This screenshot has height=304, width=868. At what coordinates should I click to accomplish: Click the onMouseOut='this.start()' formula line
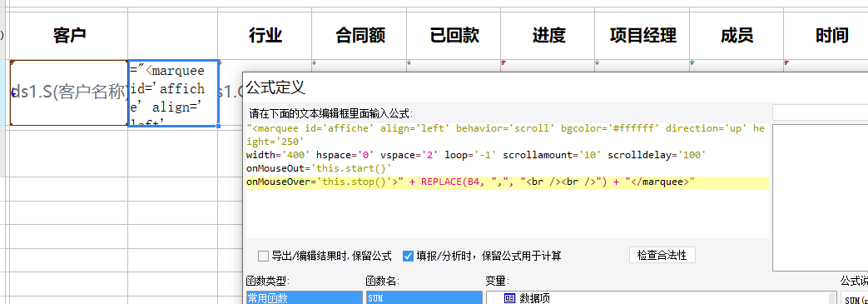pyautogui.click(x=319, y=168)
